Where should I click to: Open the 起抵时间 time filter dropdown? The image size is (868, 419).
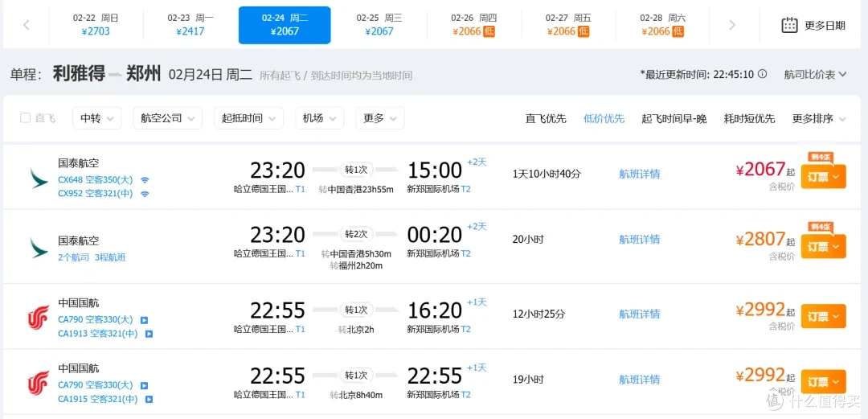point(248,118)
